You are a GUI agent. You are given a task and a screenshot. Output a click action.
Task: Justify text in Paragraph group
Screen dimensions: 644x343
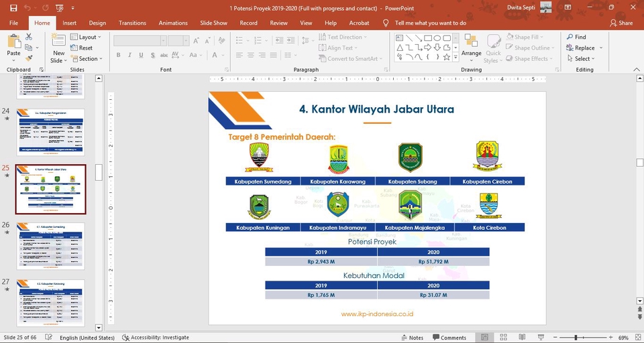[x=273, y=55]
